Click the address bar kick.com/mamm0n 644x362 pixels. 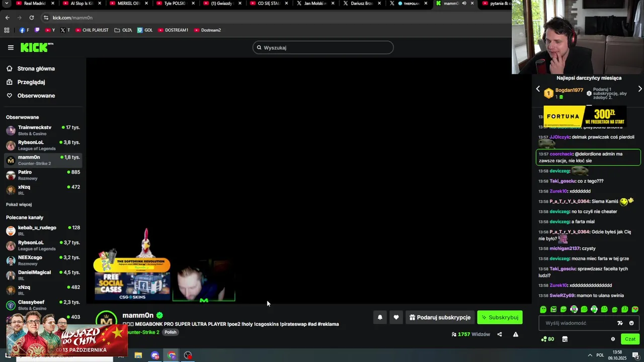(x=72, y=18)
